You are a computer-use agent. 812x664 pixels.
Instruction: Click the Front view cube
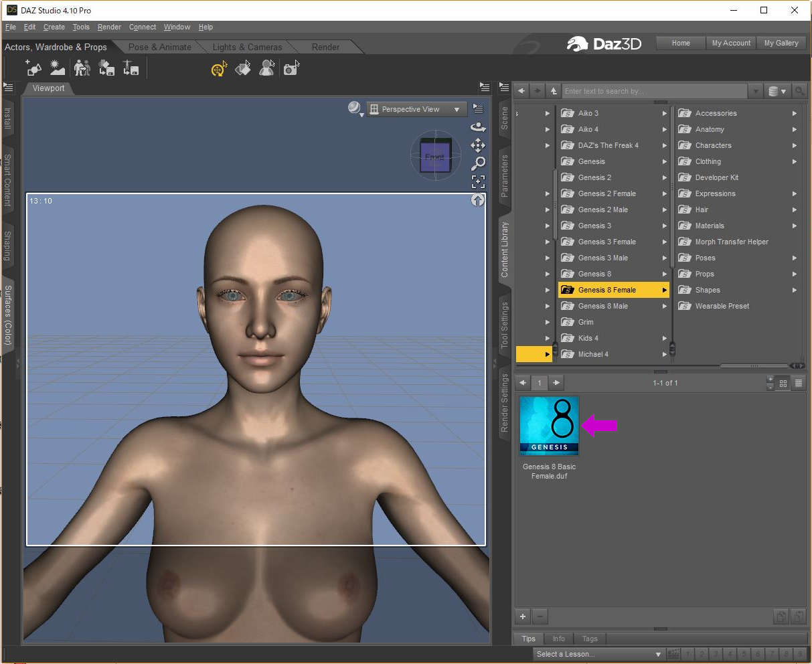coord(435,156)
